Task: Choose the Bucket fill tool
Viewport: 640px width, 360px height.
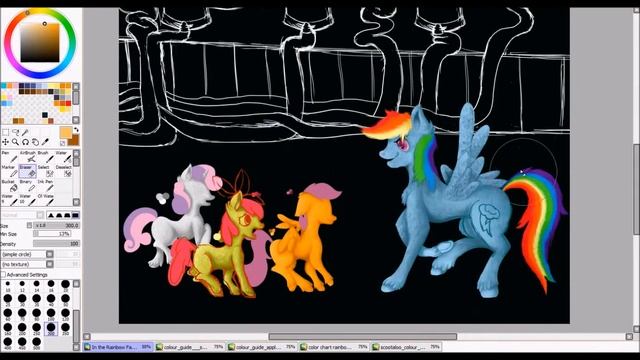Action: coord(9,186)
